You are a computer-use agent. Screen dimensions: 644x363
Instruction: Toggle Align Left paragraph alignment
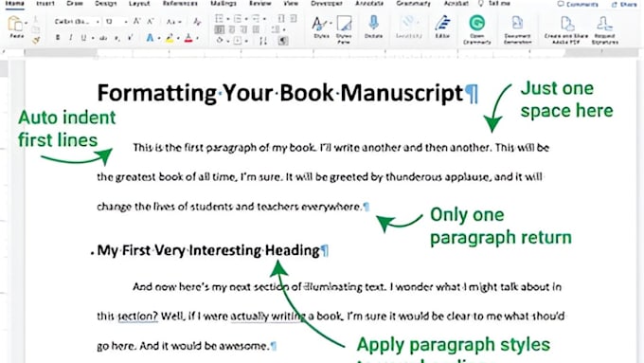[x=220, y=29]
